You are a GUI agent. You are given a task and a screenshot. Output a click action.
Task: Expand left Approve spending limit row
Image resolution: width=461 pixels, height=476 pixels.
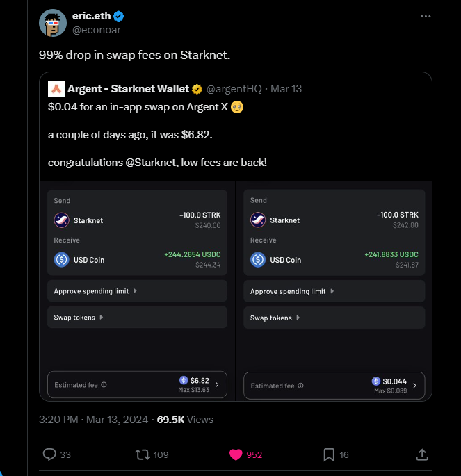click(95, 290)
